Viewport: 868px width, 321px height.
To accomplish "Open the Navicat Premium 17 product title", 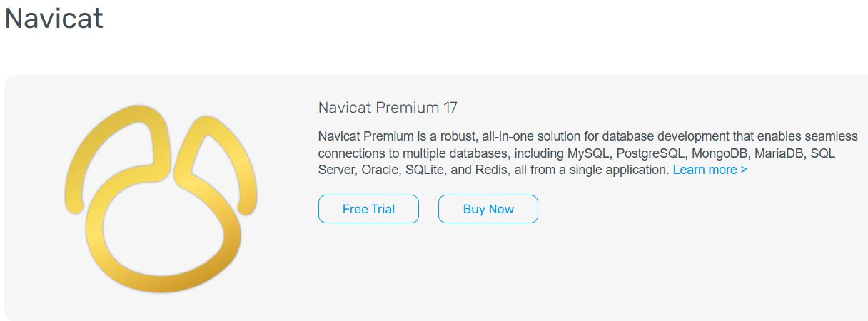I will tap(388, 108).
